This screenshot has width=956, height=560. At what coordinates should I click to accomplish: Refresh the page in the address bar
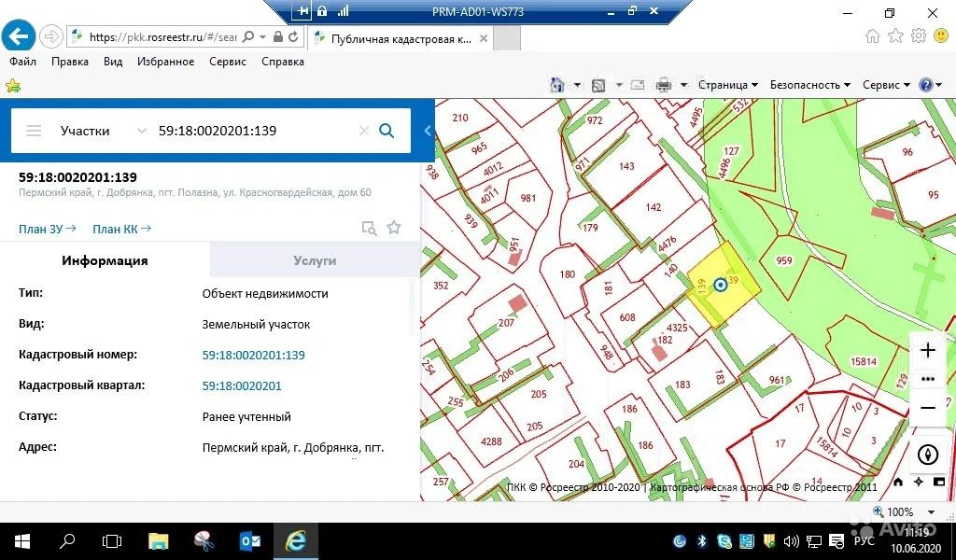(293, 37)
